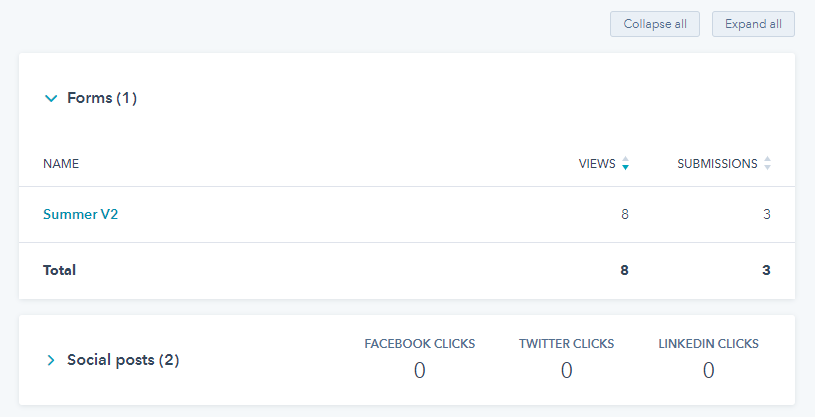Click the Summer V2 submissions value 3
Image resolution: width=815 pixels, height=417 pixels.
pos(767,214)
